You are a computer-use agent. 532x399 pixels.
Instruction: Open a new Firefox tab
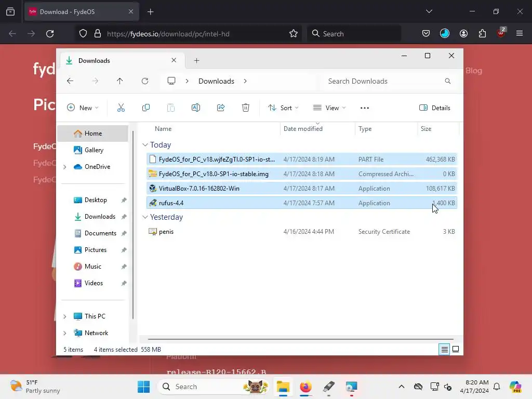click(x=150, y=12)
